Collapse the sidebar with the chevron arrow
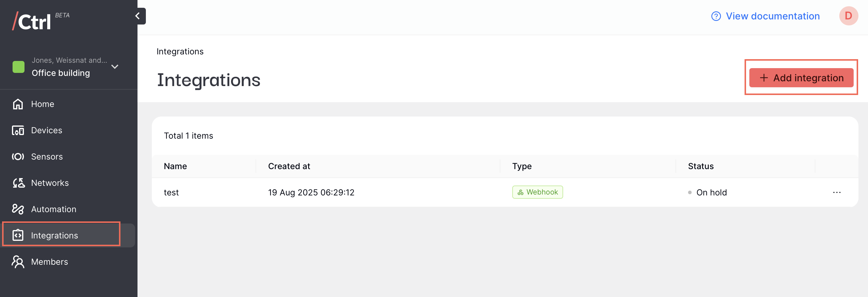 (137, 16)
